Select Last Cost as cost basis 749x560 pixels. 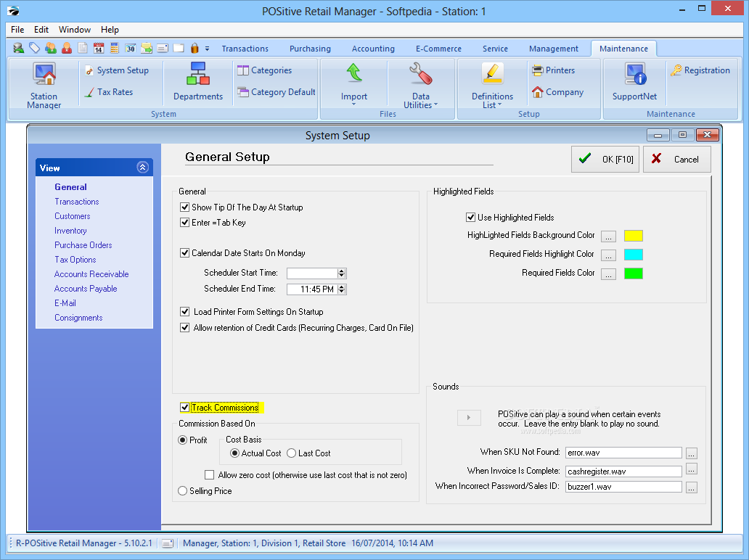[x=291, y=453]
